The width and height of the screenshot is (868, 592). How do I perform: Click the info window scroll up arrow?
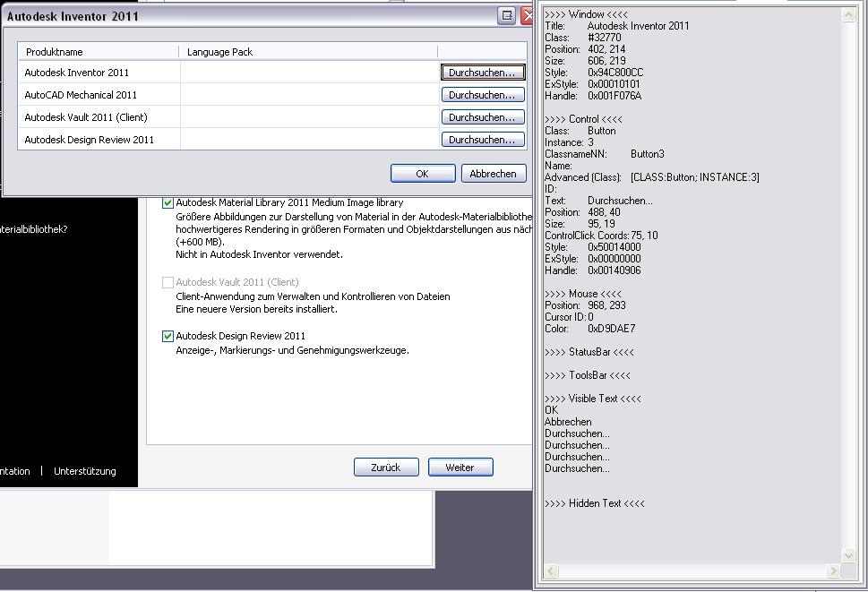click(848, 15)
